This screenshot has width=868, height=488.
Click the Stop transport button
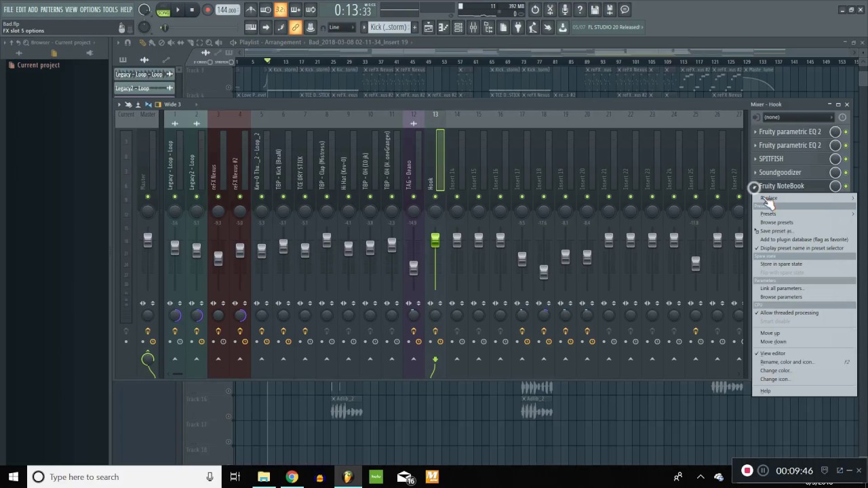click(192, 10)
